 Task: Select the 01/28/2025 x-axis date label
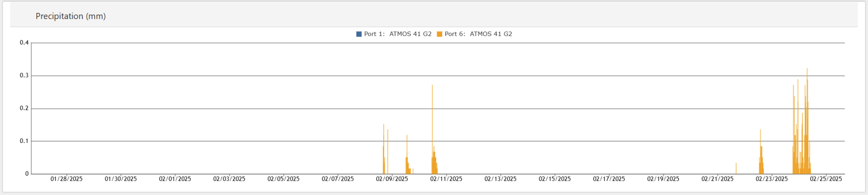point(67,179)
